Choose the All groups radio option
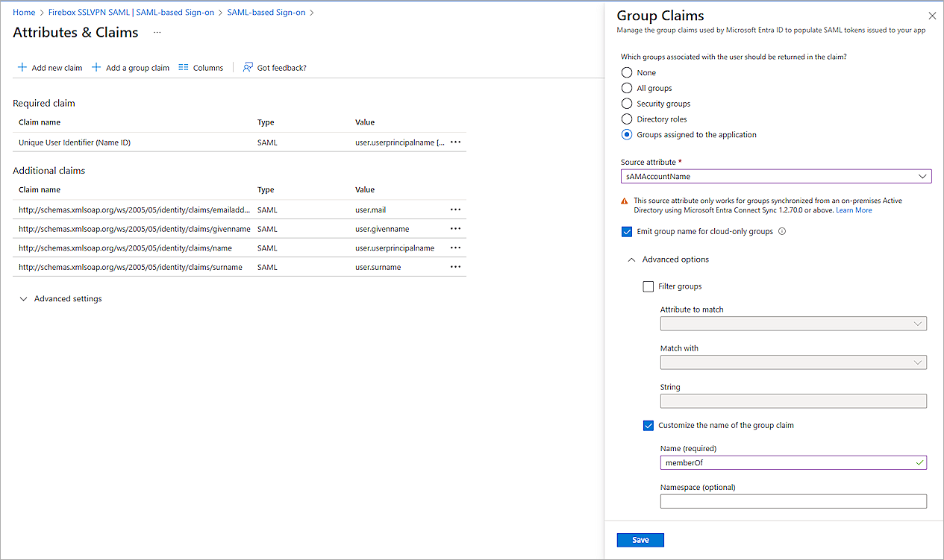The height and width of the screenshot is (560, 944). tap(627, 88)
